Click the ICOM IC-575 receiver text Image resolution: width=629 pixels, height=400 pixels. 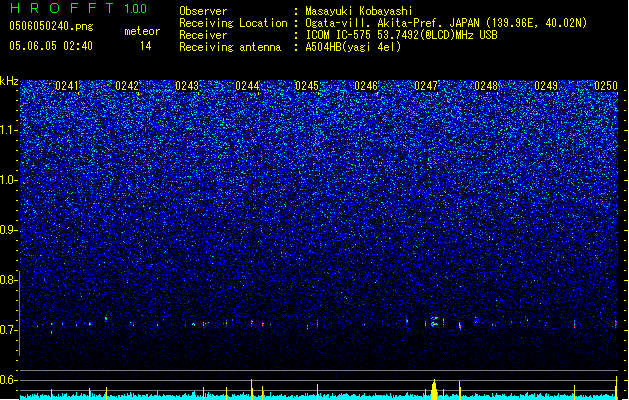(402, 35)
